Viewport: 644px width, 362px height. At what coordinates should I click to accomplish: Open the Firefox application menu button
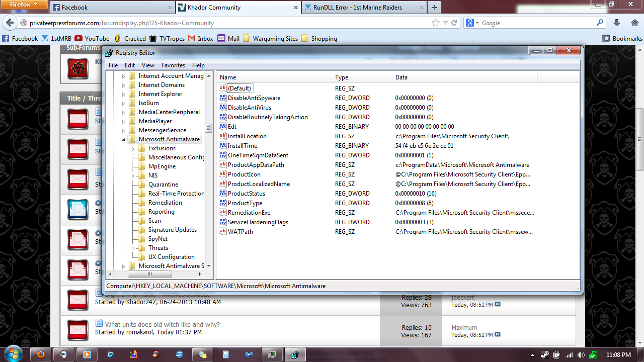[23, 5]
